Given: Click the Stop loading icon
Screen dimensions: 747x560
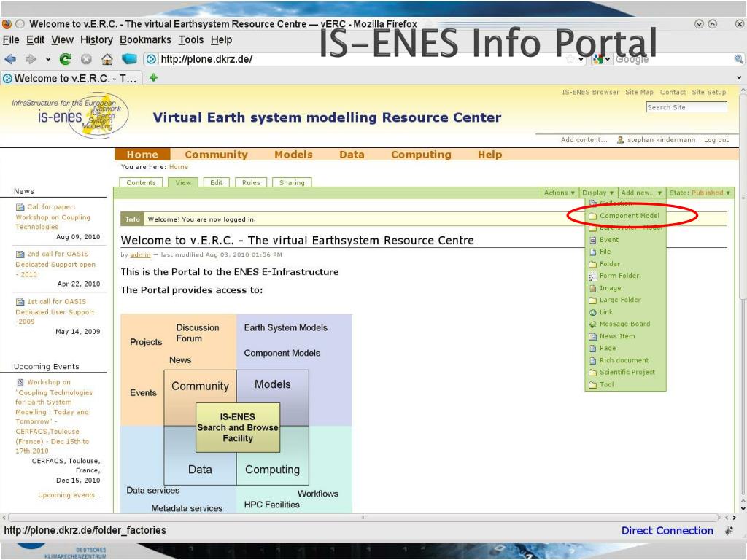Looking at the screenshot, I should (86, 59).
